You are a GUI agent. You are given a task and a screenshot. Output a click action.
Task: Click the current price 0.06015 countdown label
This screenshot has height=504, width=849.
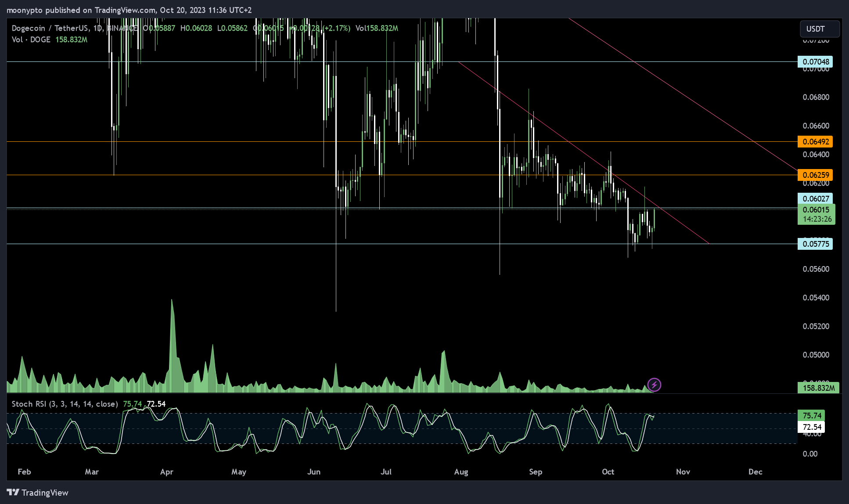point(816,214)
